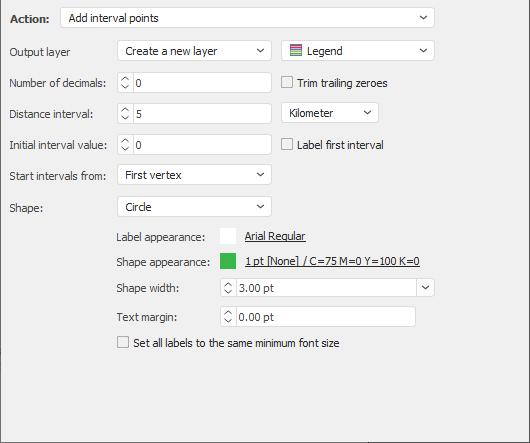Open the Create a new layer dropdown
Image resolution: width=530 pixels, height=443 pixels.
(194, 51)
